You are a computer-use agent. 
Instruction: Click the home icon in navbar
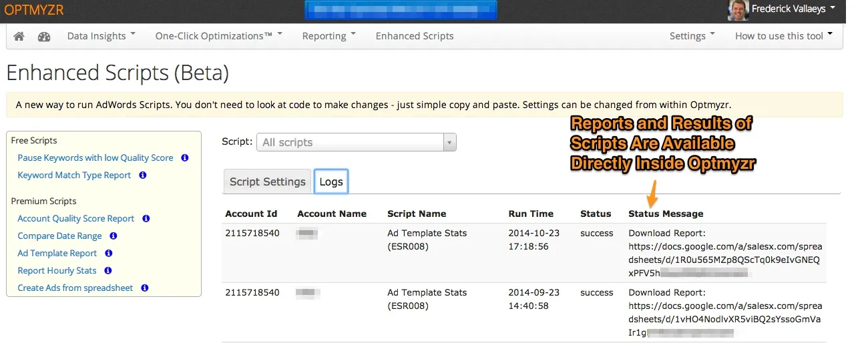pos(19,37)
